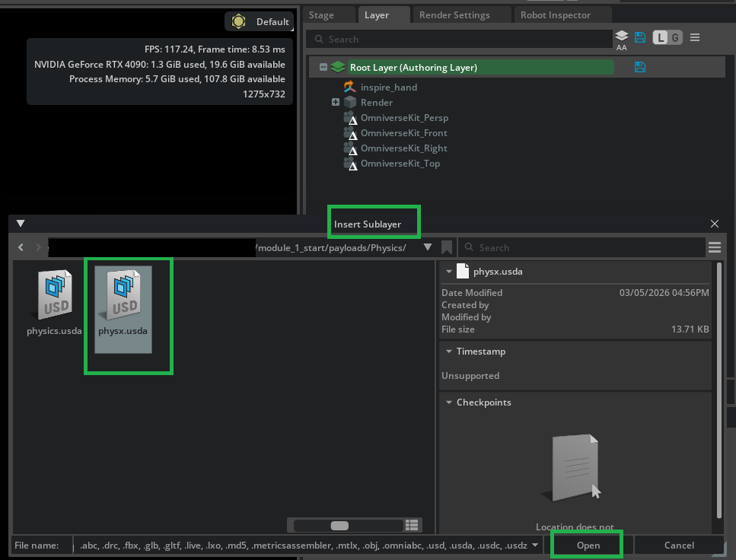Open the file type filter dropdown
The width and height of the screenshot is (736, 560).
tap(535, 545)
